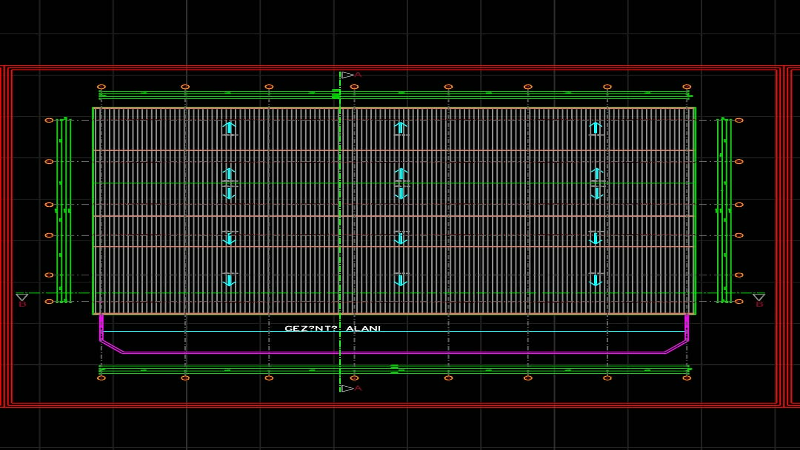The image size is (800, 450).
Task: Select the left vertical green dimension strip
Action: (63, 210)
